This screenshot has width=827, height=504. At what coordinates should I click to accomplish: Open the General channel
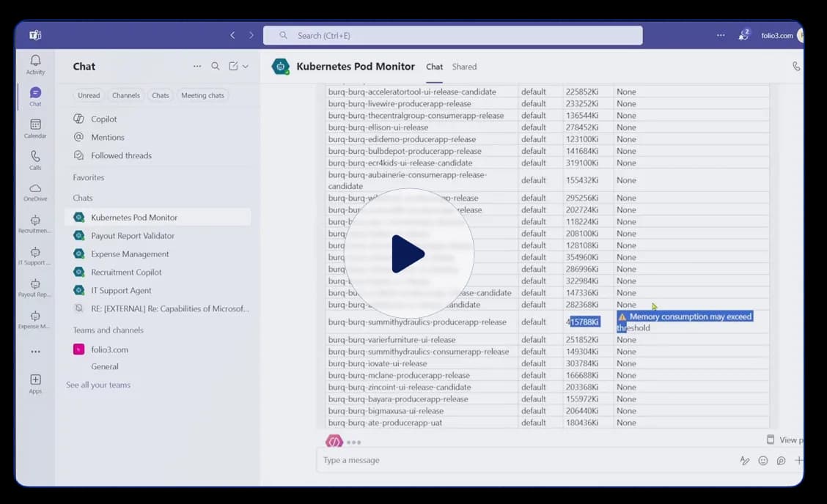104,366
